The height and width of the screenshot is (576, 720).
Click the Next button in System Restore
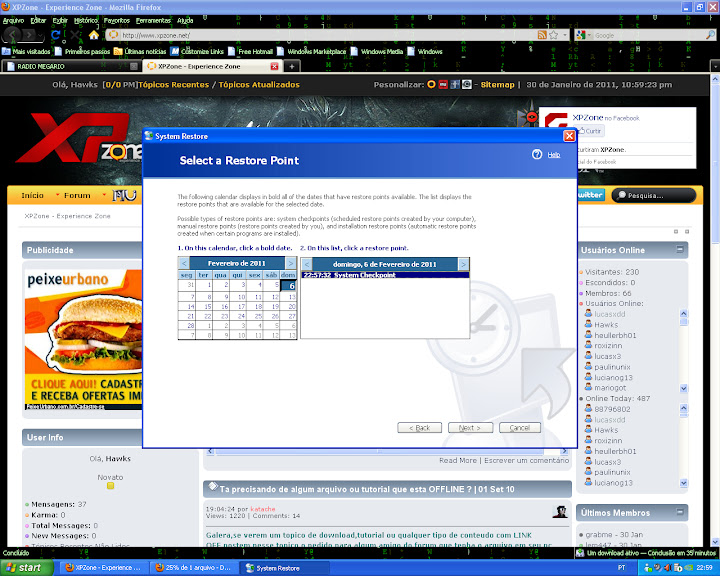[471, 428]
